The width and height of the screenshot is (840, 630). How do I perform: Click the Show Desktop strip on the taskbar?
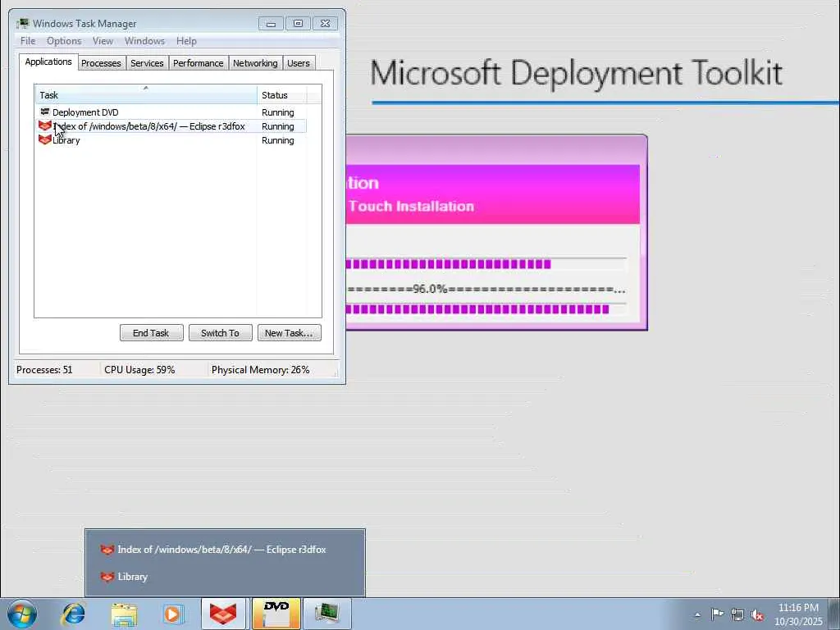[834, 614]
